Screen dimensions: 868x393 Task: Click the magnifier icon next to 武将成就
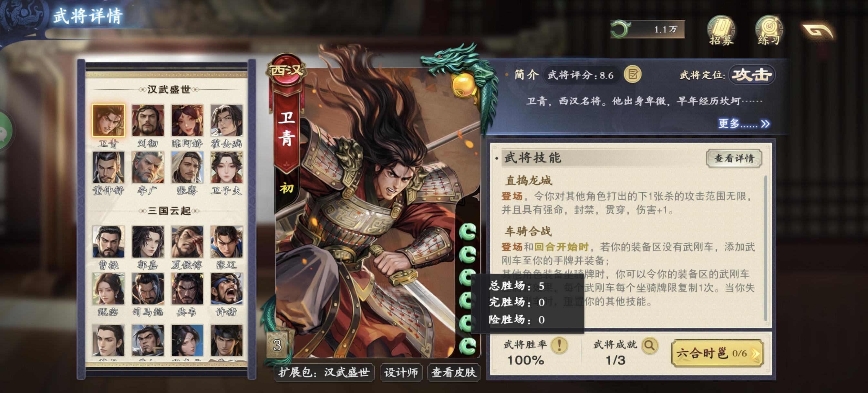tap(650, 345)
